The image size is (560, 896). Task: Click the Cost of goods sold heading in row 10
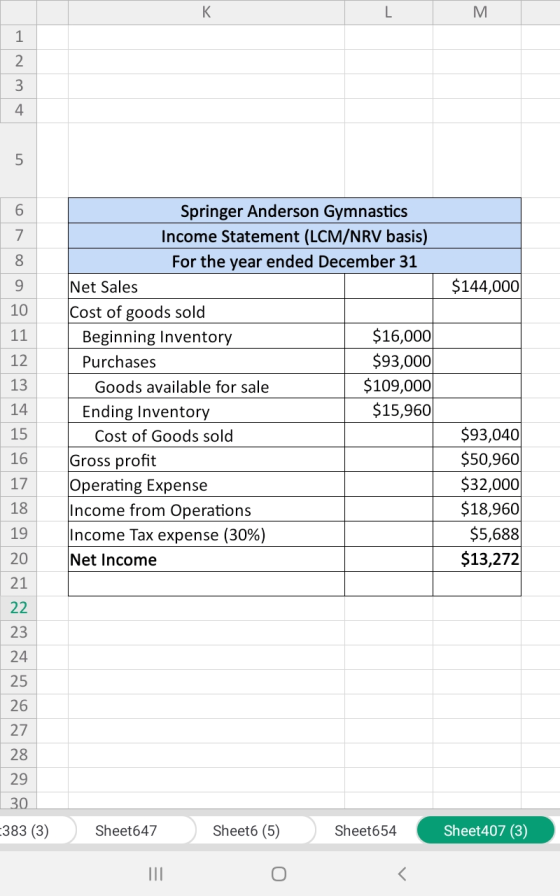(206, 311)
